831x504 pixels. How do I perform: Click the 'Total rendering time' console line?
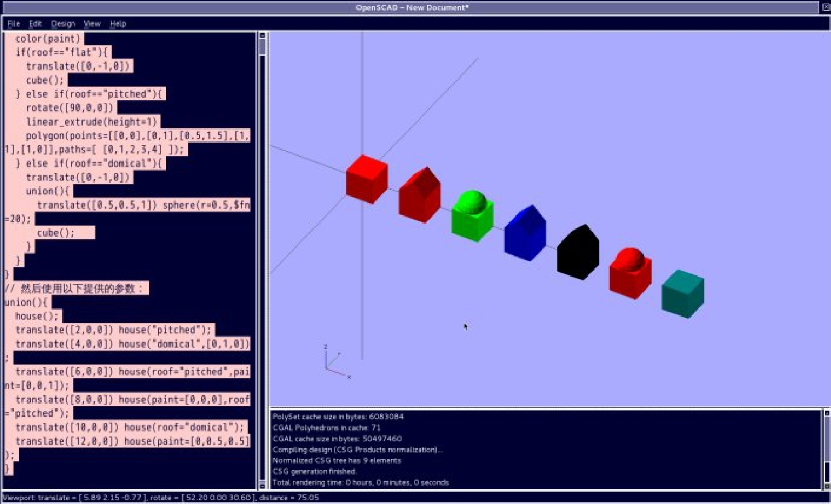coord(360,482)
